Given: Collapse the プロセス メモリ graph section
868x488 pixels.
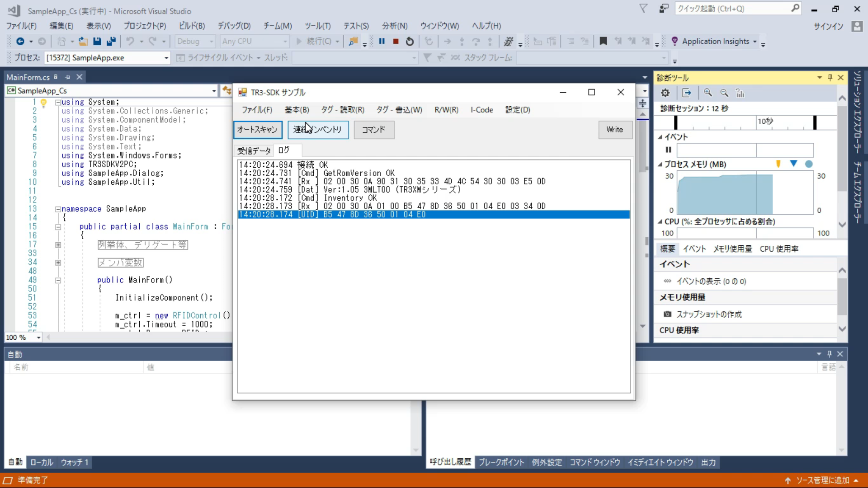Looking at the screenshot, I should [660, 164].
